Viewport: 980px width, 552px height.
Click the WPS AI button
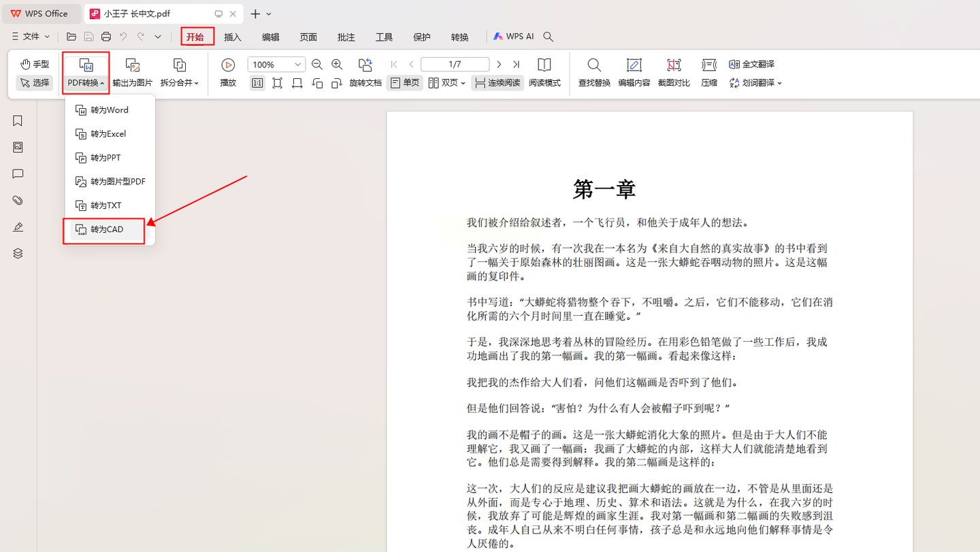coord(514,37)
